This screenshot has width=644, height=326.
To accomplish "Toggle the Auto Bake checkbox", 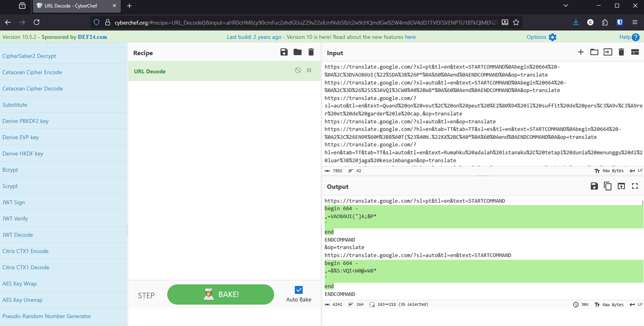I will 298,290.
